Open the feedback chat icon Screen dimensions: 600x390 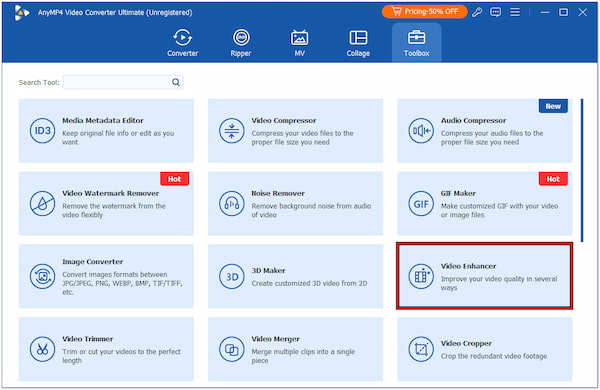point(496,12)
